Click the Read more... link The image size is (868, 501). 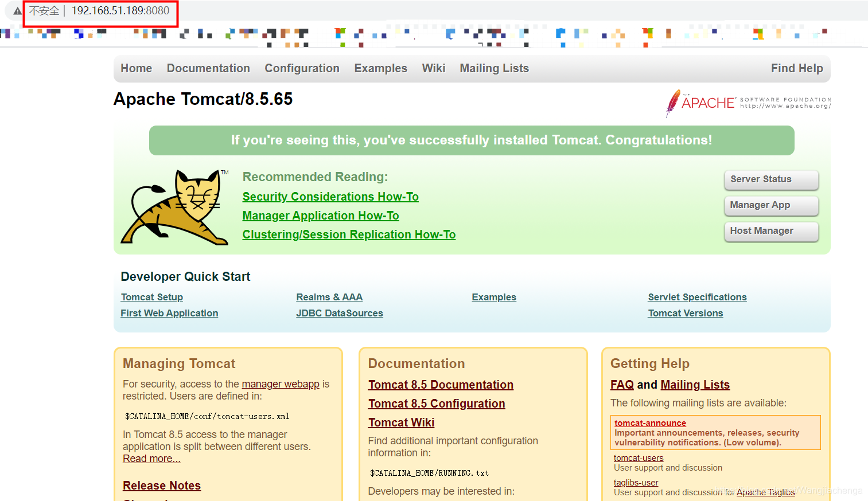[x=151, y=459]
